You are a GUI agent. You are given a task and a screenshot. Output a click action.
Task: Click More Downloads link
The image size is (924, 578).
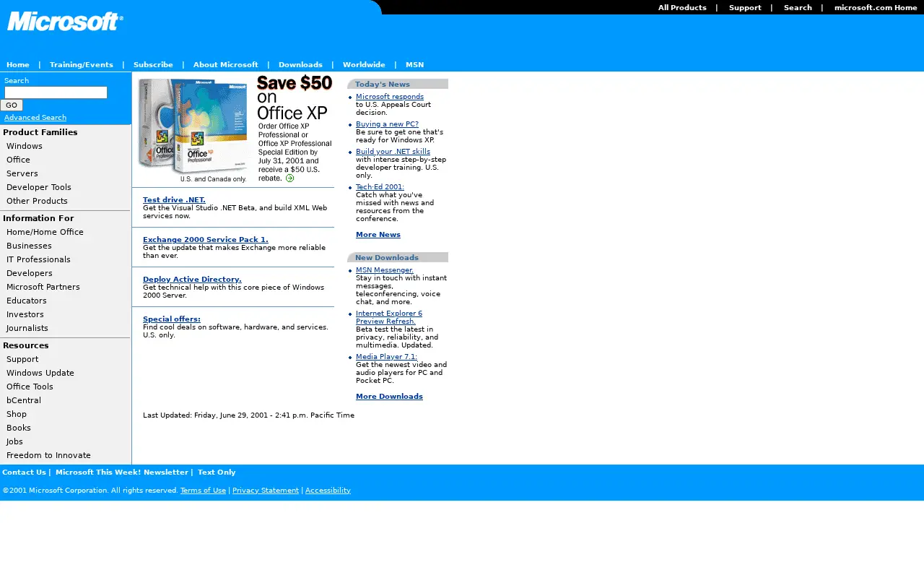[389, 397]
